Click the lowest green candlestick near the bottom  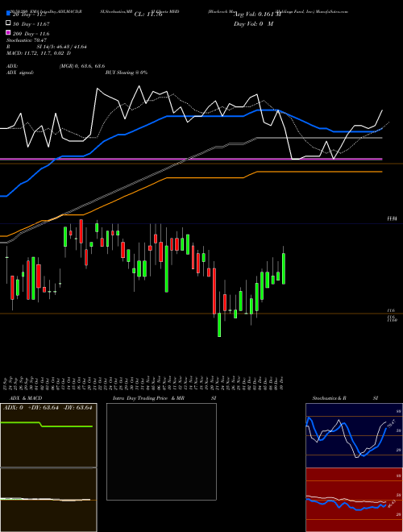point(219,324)
